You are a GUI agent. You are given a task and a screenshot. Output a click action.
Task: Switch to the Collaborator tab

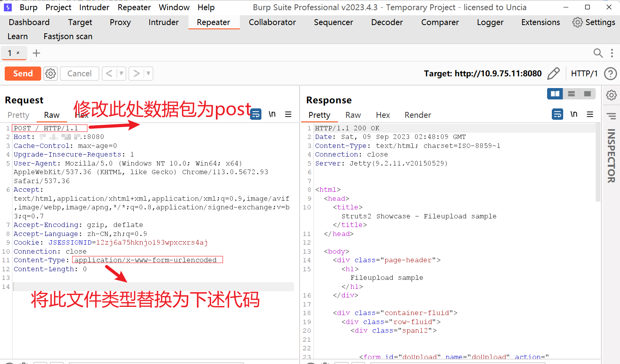click(x=272, y=22)
